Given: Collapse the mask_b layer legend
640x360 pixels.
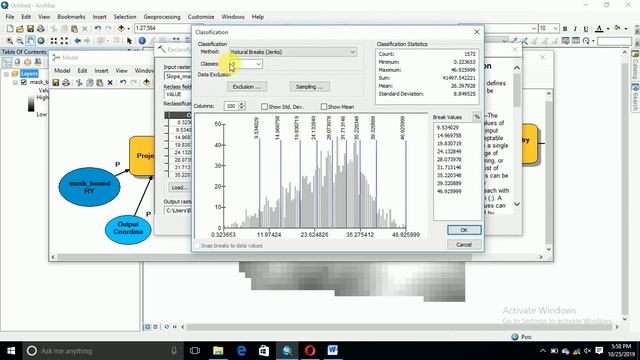Looking at the screenshot, I should click(x=15, y=82).
